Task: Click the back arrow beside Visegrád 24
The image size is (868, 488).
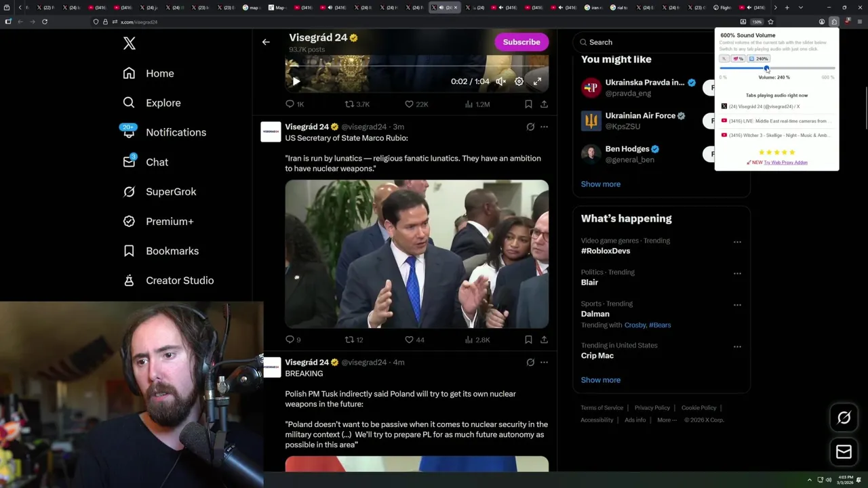Action: point(266,42)
